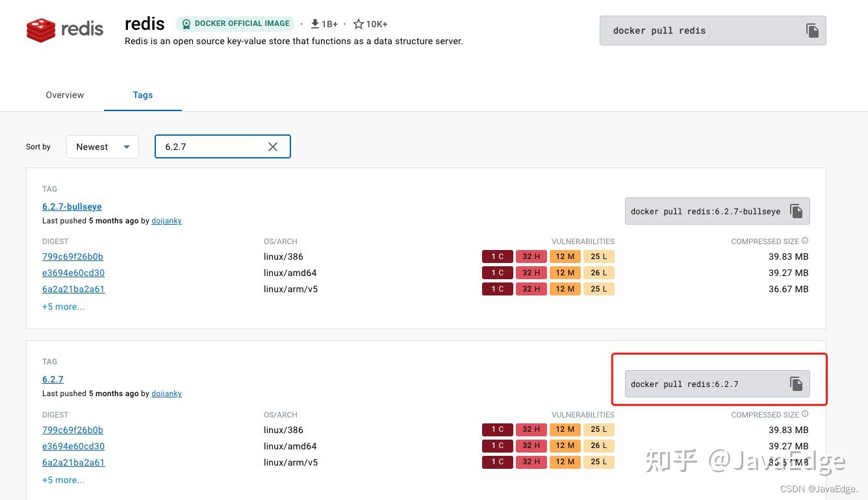Switch to the Overview tab
The image size is (868, 500).
click(64, 95)
